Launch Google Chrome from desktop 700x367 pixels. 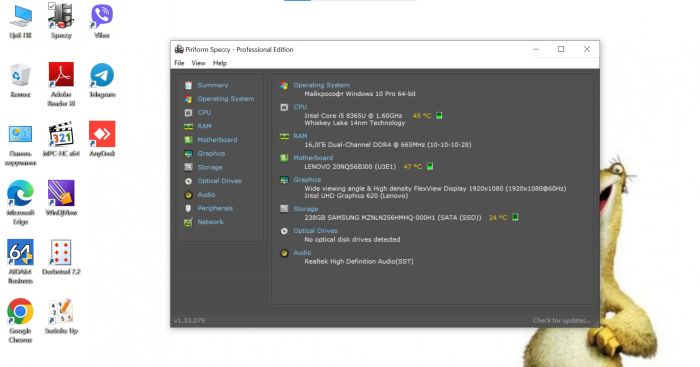pos(20,321)
